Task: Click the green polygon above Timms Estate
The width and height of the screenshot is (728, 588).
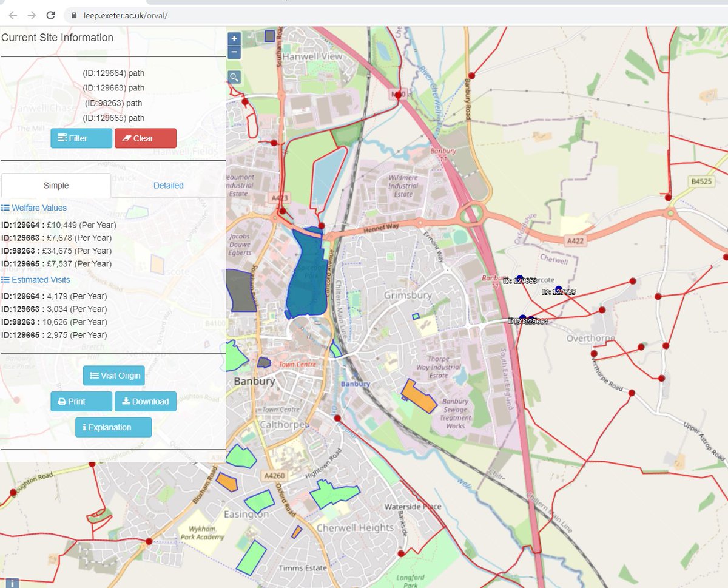Action: [251, 558]
